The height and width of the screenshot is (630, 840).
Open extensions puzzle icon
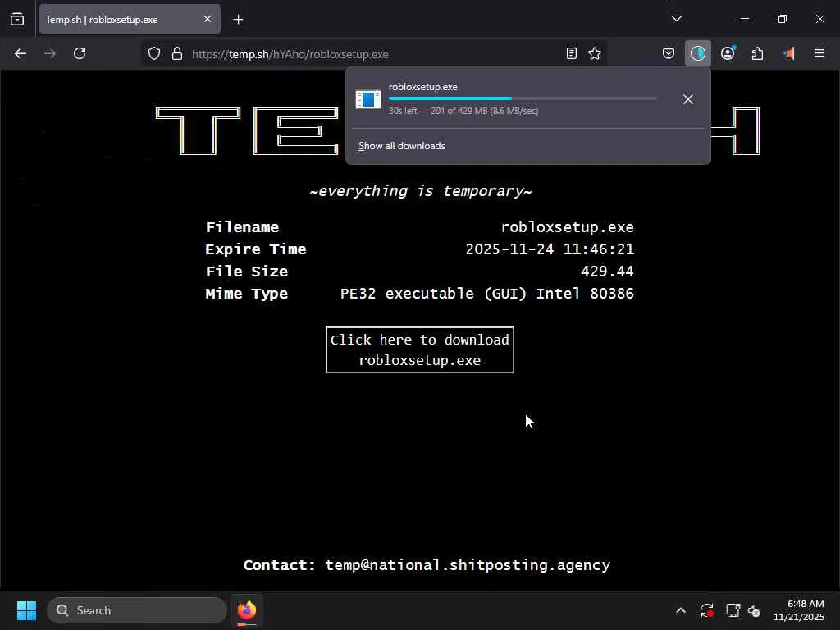757,53
